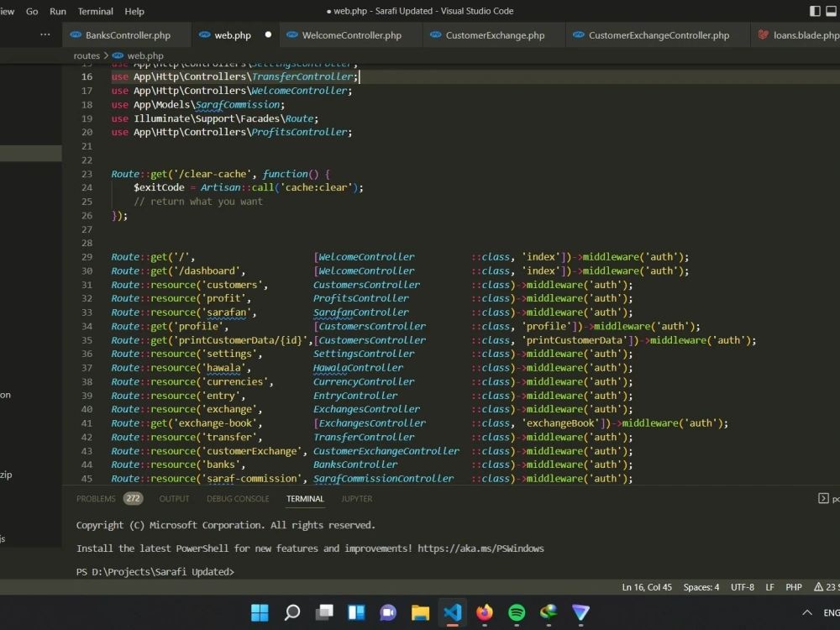Screen dimensions: 840x630
Task: Open Chat app on taskbar
Action: tap(388, 612)
